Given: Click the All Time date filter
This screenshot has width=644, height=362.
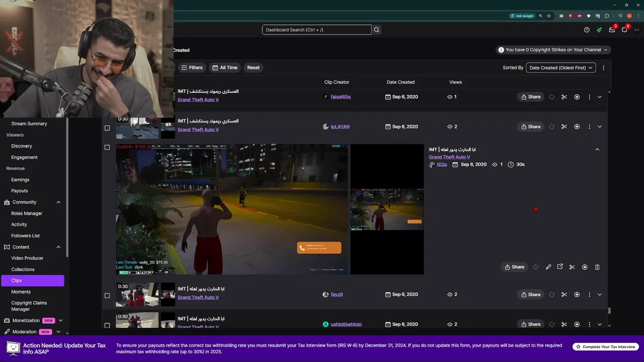Looking at the screenshot, I should pos(225,67).
